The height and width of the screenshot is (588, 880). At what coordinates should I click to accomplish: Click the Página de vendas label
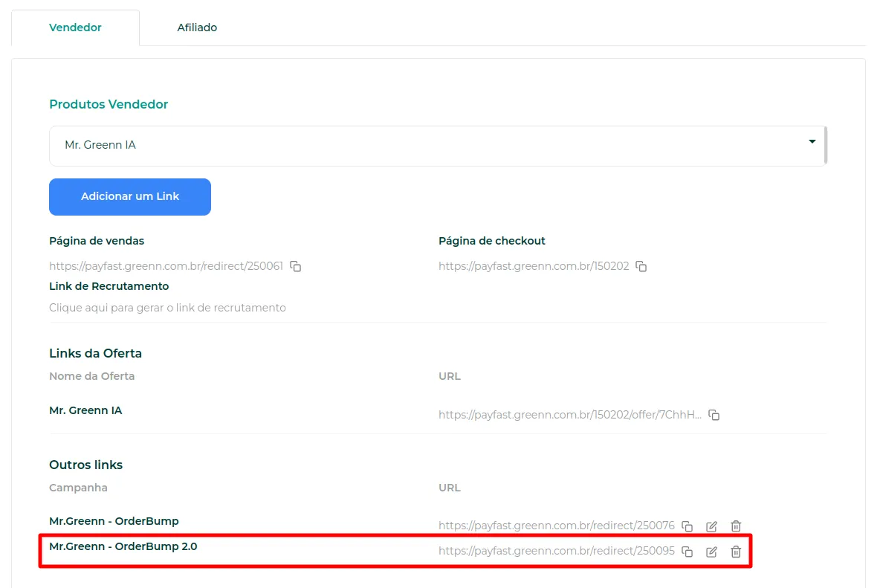click(97, 242)
